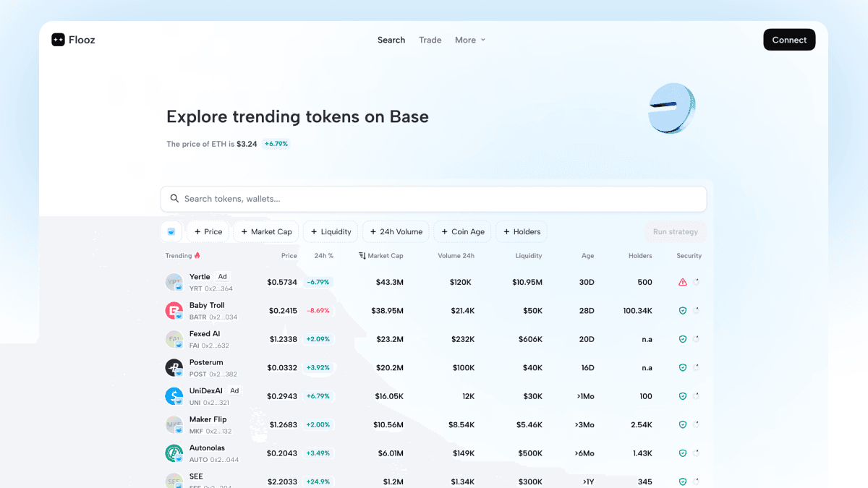The height and width of the screenshot is (488, 868).
Task: Click the Flooz logo icon in the header
Action: click(x=58, y=40)
